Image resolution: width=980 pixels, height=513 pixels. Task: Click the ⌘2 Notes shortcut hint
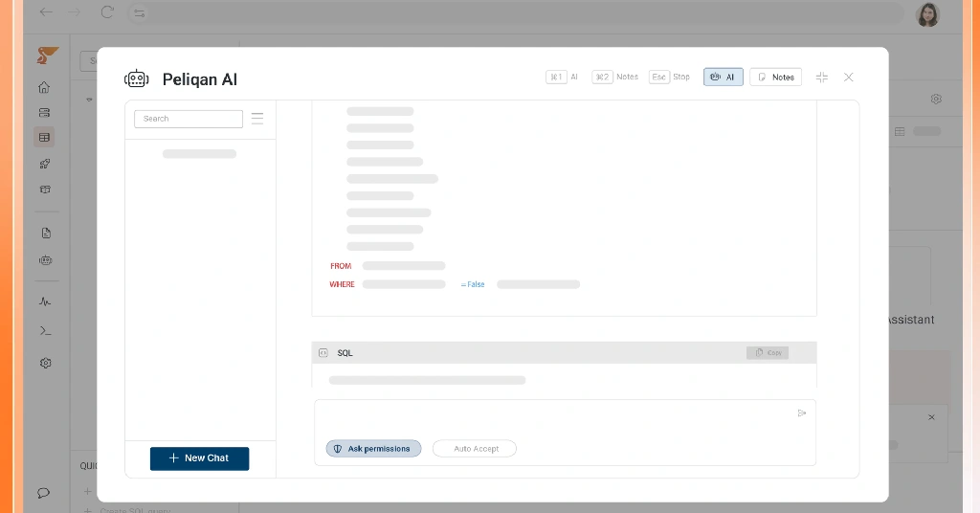click(615, 77)
